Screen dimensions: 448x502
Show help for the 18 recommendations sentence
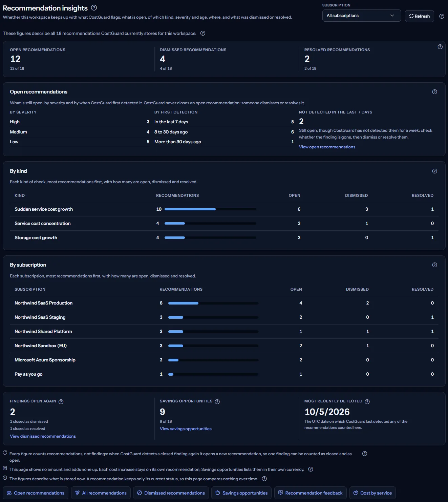pyautogui.click(x=203, y=33)
